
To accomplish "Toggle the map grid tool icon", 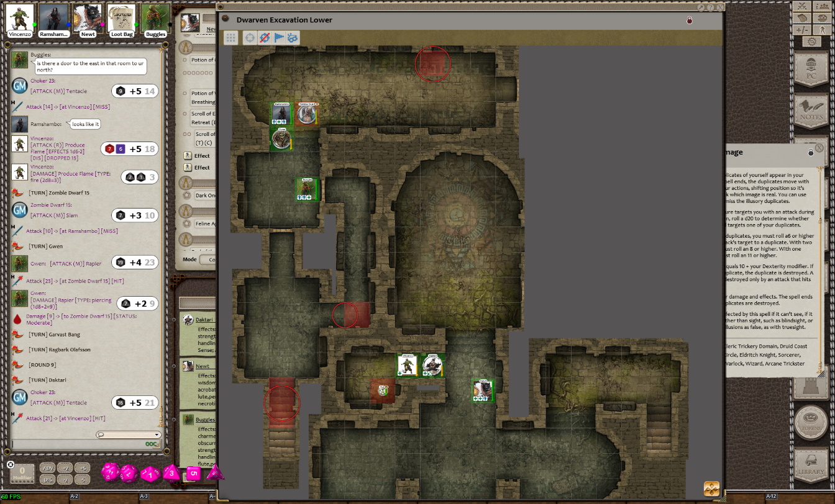I will point(230,38).
